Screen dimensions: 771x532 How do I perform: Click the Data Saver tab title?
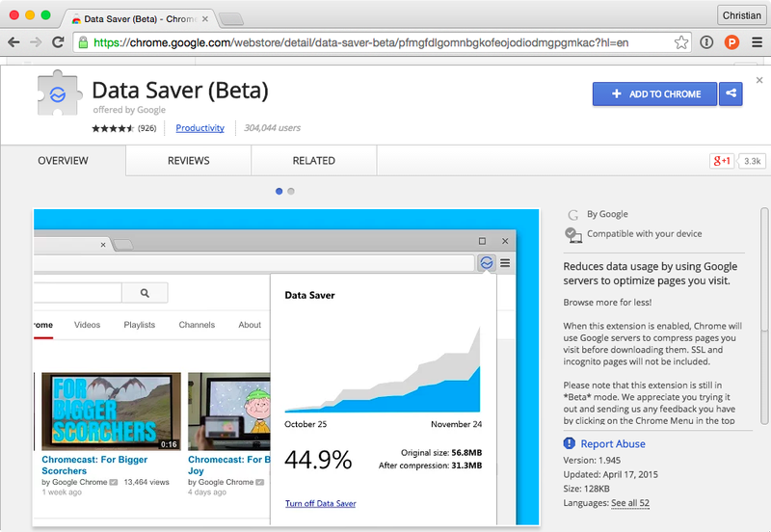point(140,19)
